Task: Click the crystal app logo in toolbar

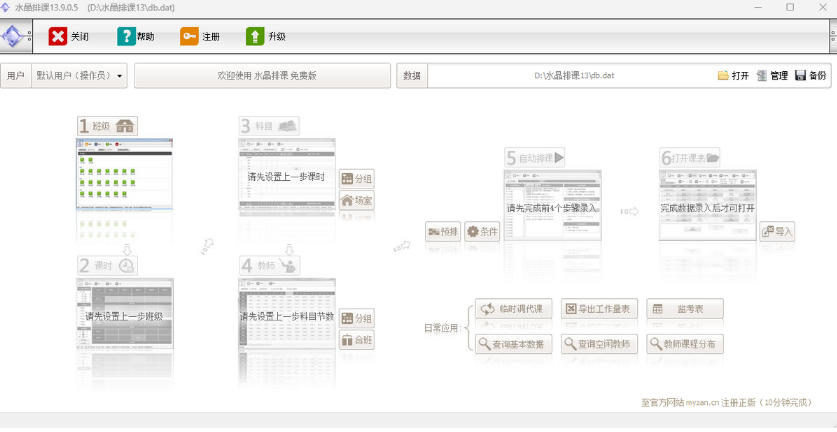Action: (13, 36)
